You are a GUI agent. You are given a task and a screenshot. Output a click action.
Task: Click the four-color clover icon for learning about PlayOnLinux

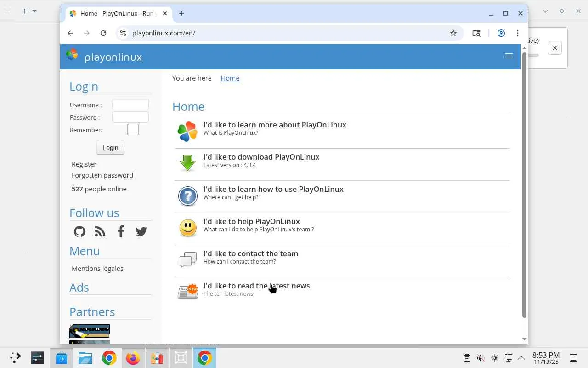click(x=187, y=132)
